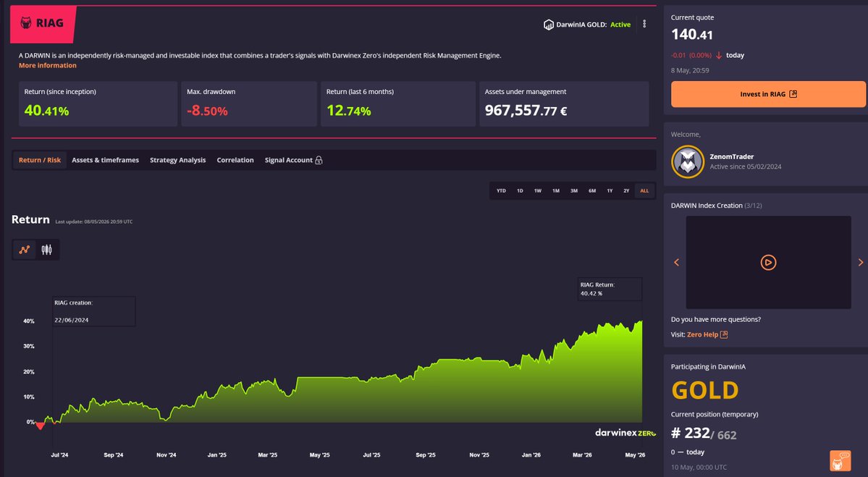Open the orange chat support icon
This screenshot has height=477, width=868.
(x=840, y=460)
